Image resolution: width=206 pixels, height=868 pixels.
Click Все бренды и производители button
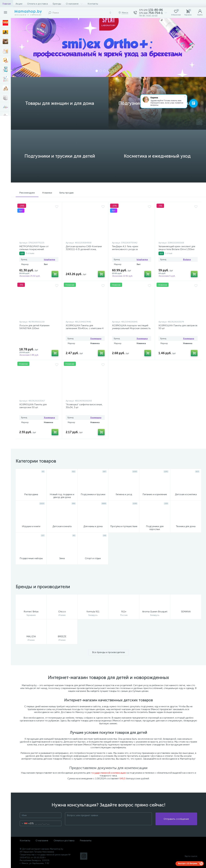coord(109,652)
